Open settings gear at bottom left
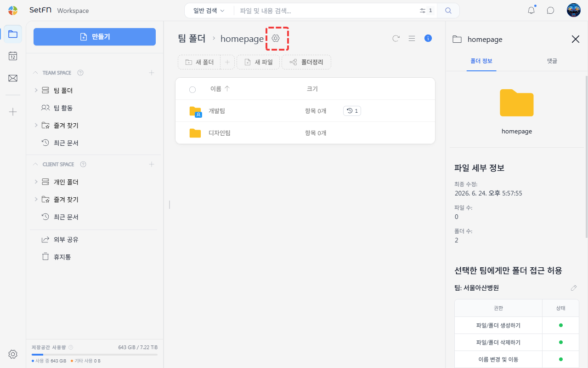The width and height of the screenshot is (588, 368). point(13,354)
